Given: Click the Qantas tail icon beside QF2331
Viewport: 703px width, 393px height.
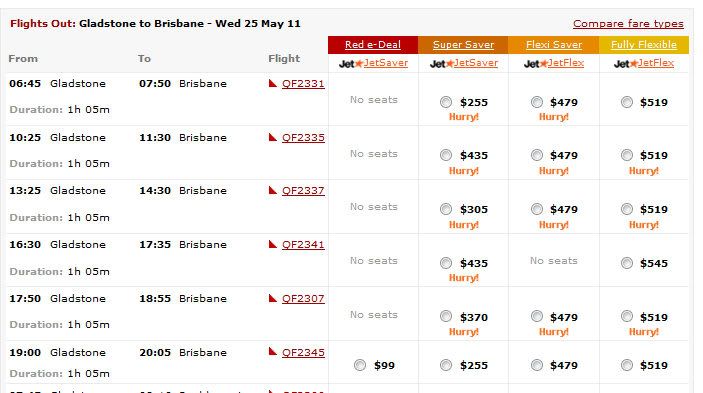Looking at the screenshot, I should click(x=273, y=83).
